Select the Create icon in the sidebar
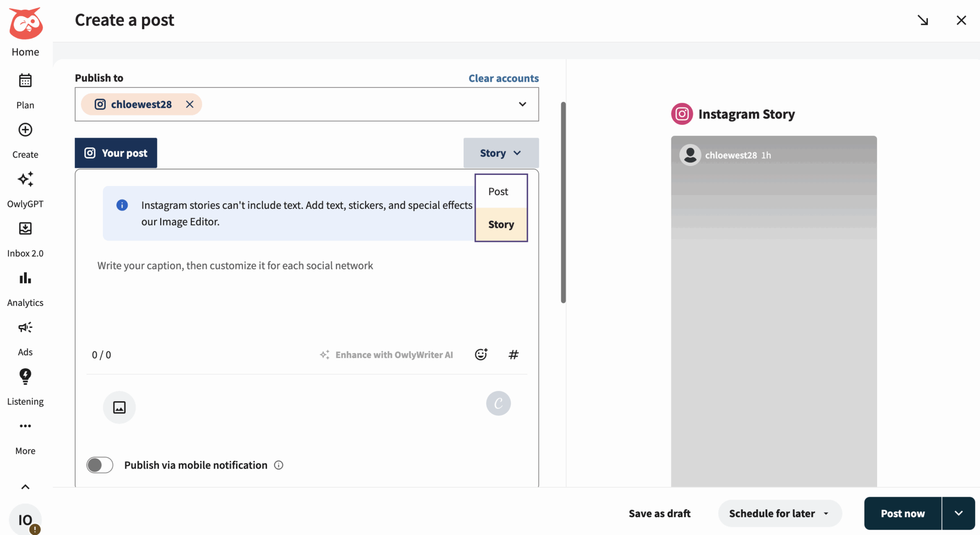The image size is (980, 535). click(x=25, y=130)
